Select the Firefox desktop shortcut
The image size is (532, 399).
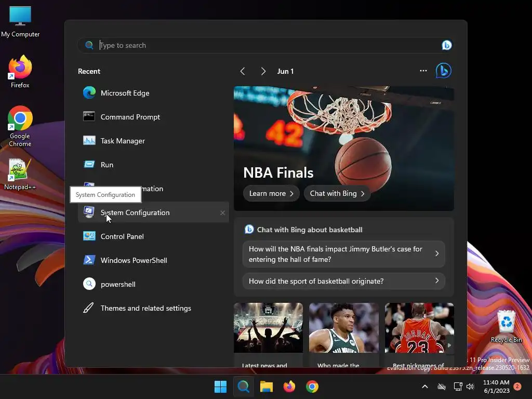click(x=20, y=72)
